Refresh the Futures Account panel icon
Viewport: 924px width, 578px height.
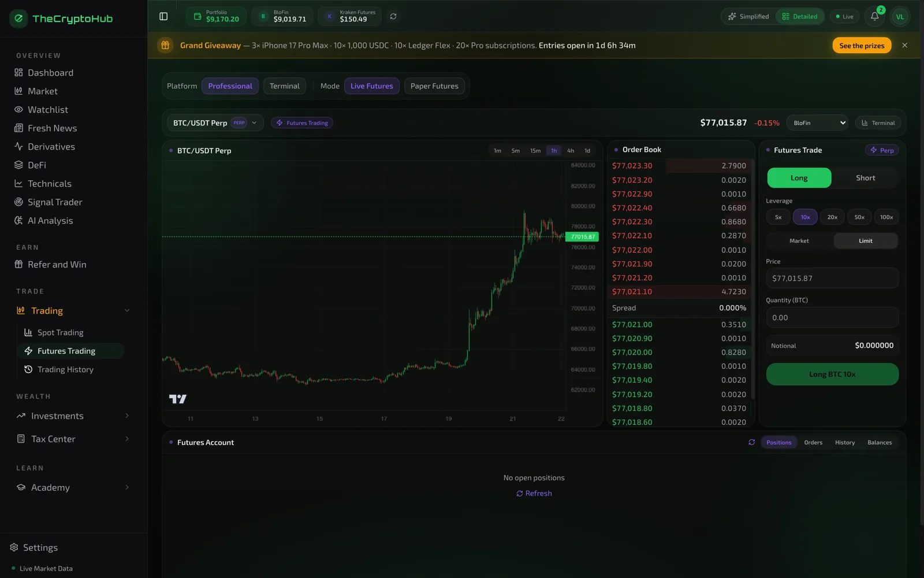point(751,442)
